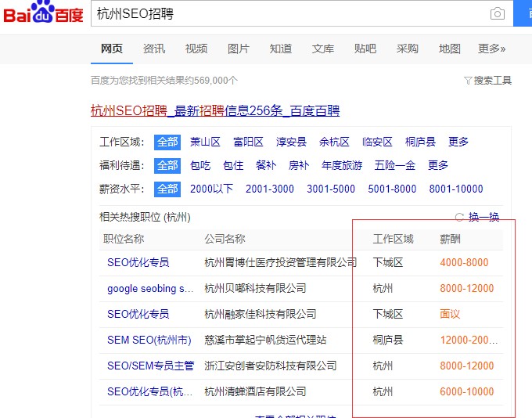Click the search tools funnel icon
The height and width of the screenshot is (418, 532).
[x=468, y=81]
